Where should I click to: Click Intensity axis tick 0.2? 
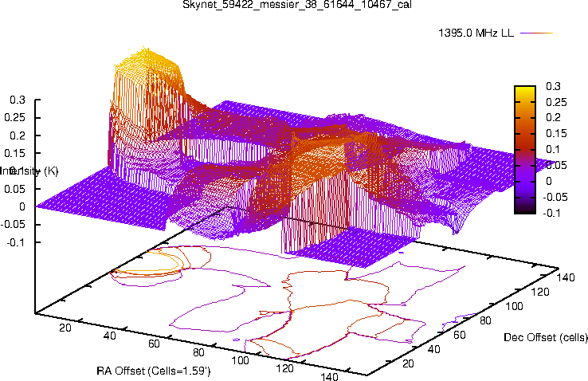click(18, 136)
